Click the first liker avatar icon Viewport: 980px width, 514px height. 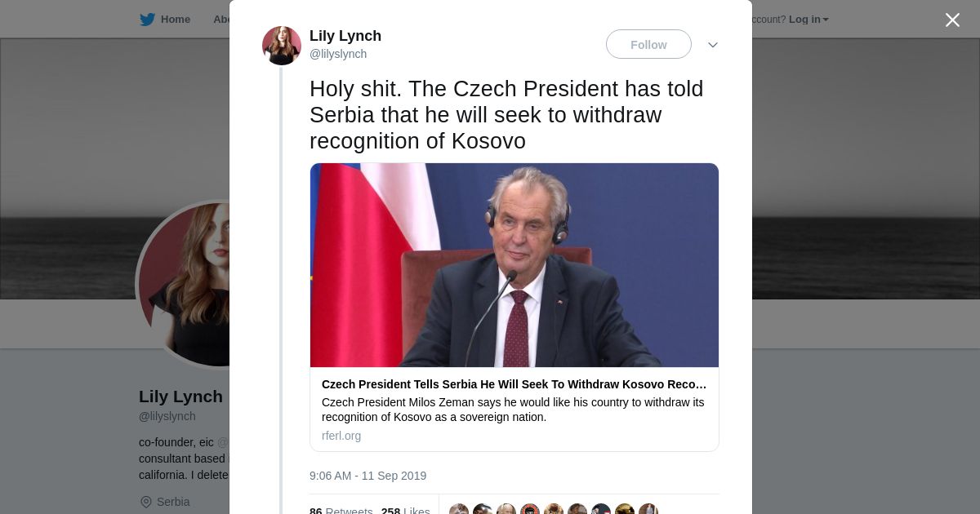459,510
